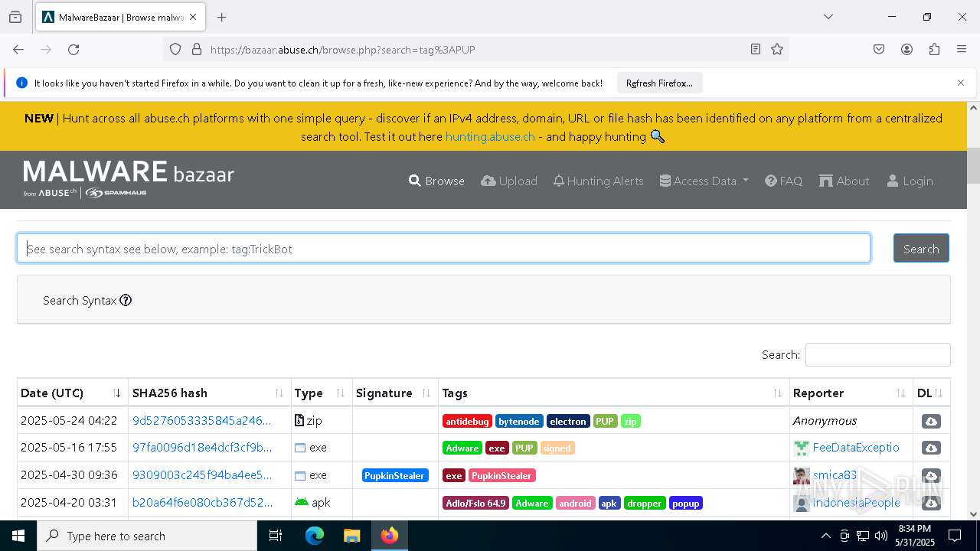Image resolution: width=980 pixels, height=551 pixels.
Task: Open Hunting Alerts navigation item
Action: coord(598,181)
